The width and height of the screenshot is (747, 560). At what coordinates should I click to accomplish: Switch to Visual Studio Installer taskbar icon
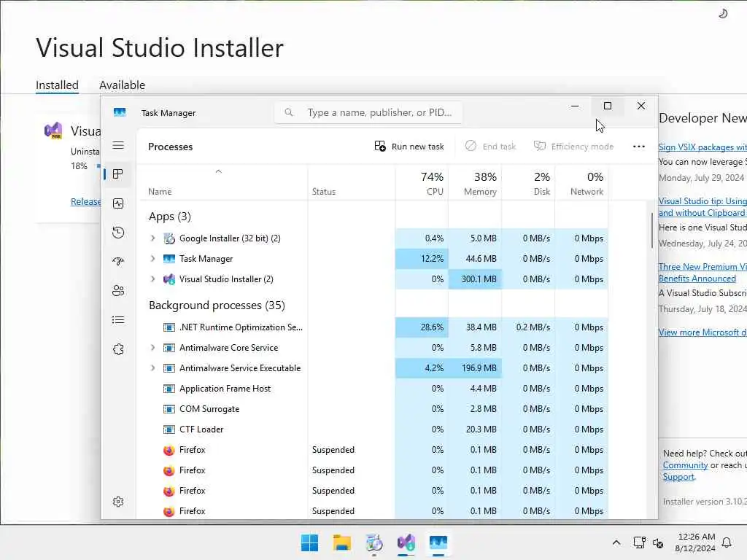[x=406, y=542]
